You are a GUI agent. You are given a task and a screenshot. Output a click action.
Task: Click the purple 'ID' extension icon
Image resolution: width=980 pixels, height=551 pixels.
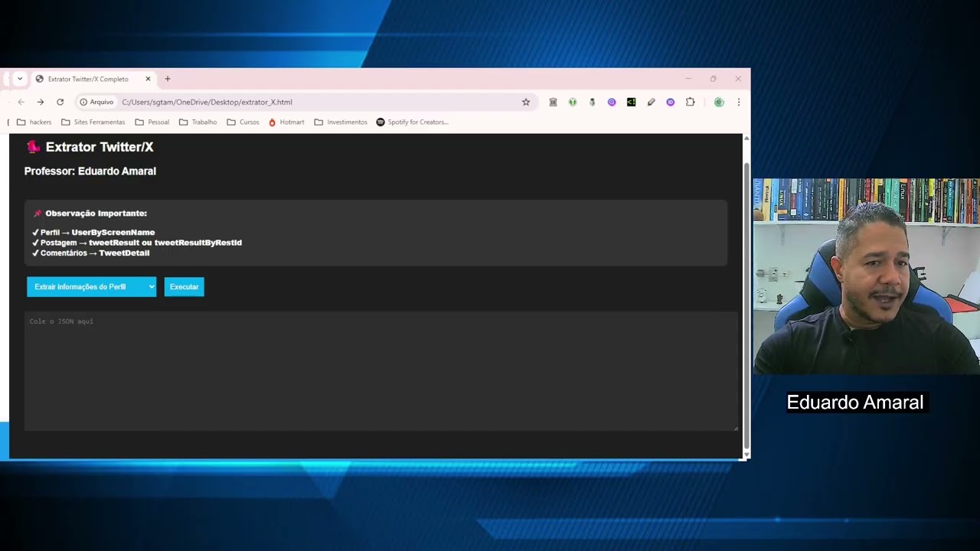(670, 102)
